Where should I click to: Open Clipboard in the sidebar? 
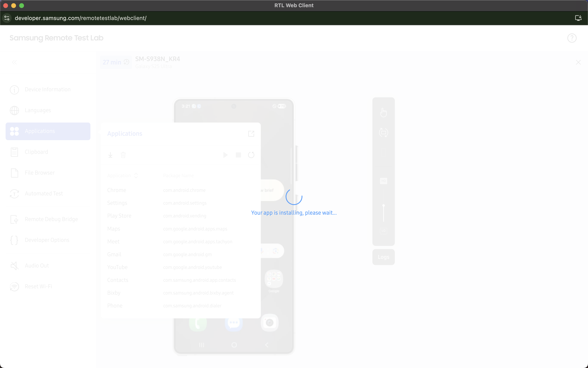tap(48, 152)
